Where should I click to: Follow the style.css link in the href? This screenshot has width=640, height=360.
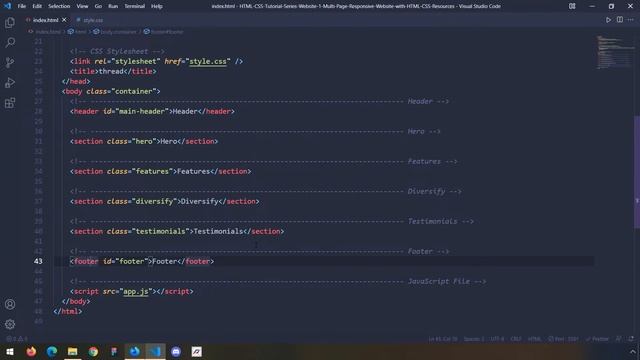208,61
